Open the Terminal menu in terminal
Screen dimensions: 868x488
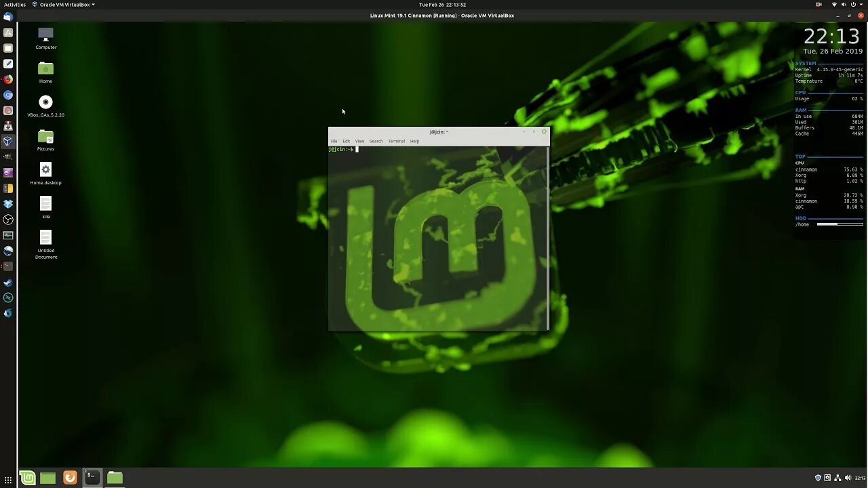pyautogui.click(x=396, y=141)
